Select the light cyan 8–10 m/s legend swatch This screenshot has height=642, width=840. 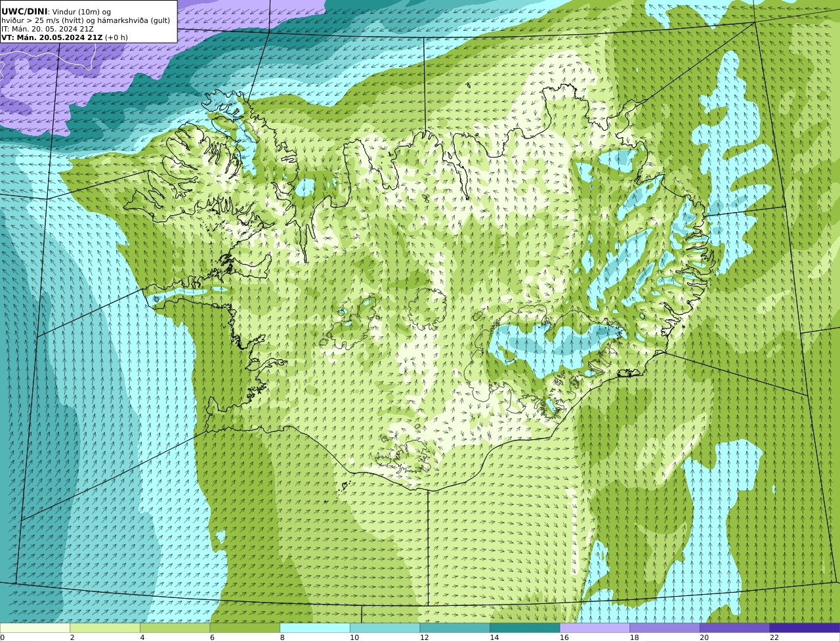click(315, 628)
